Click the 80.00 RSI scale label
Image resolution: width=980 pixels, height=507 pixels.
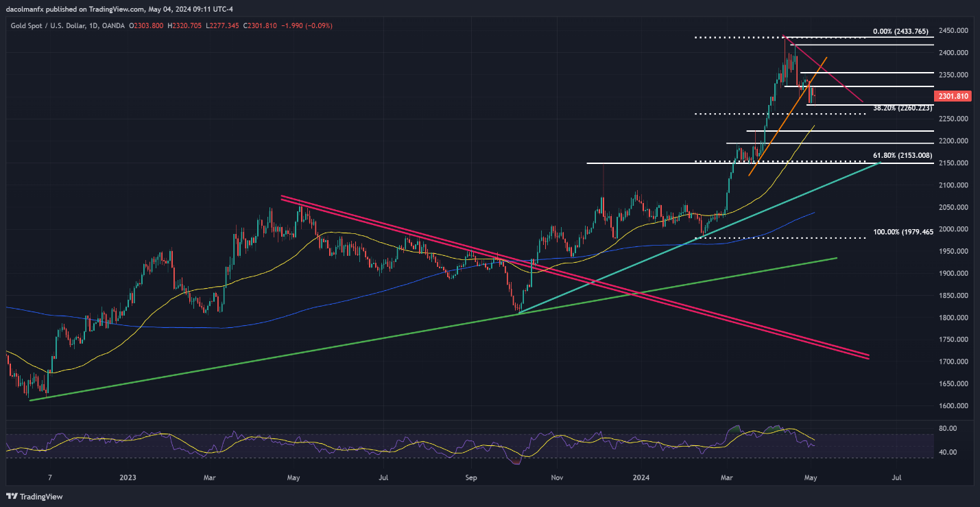947,429
